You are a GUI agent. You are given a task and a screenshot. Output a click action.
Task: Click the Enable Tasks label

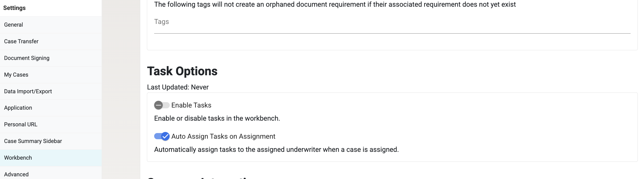click(191, 105)
